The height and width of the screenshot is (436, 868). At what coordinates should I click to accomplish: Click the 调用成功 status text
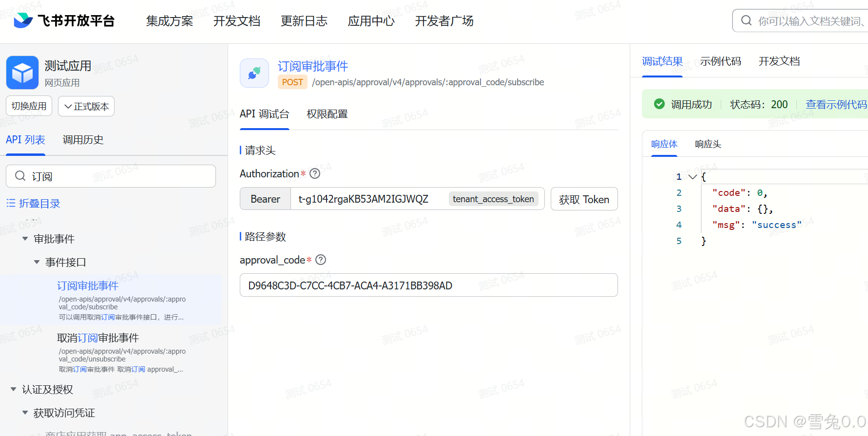coord(692,104)
